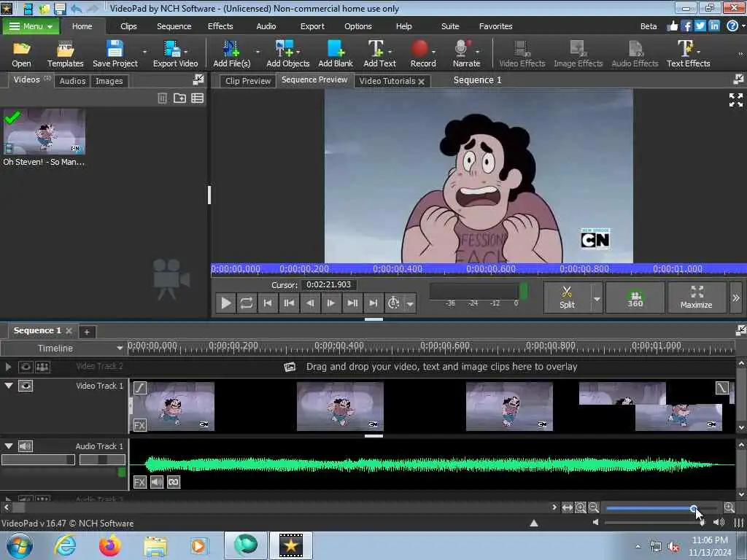Open Text Effects in the toolbar
Screen dimensions: 747x560
click(x=688, y=53)
